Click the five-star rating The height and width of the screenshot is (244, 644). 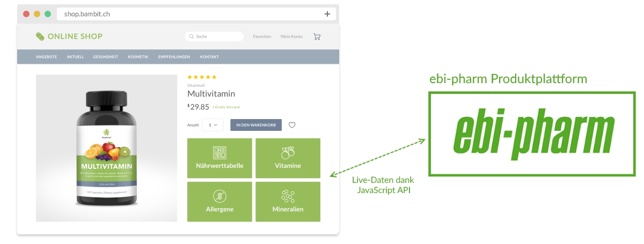[x=202, y=77]
